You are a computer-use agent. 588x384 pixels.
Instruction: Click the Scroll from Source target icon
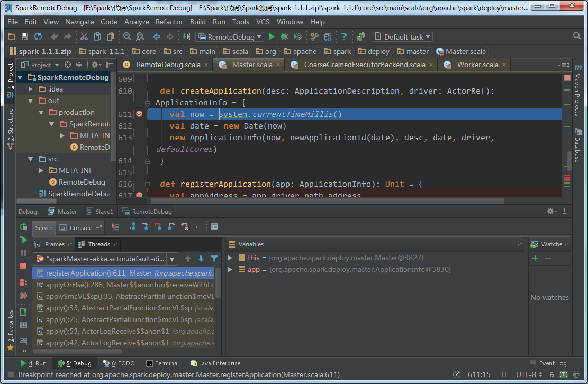[x=68, y=65]
